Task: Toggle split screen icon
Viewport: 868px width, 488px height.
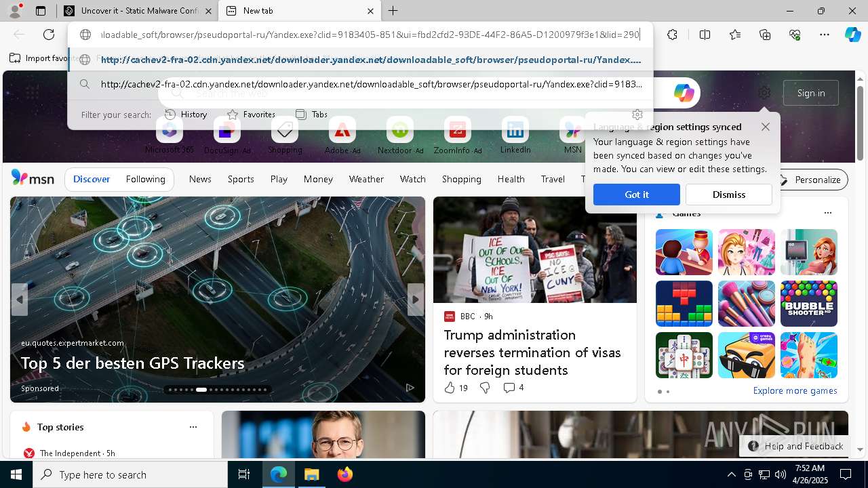Action: (x=705, y=35)
